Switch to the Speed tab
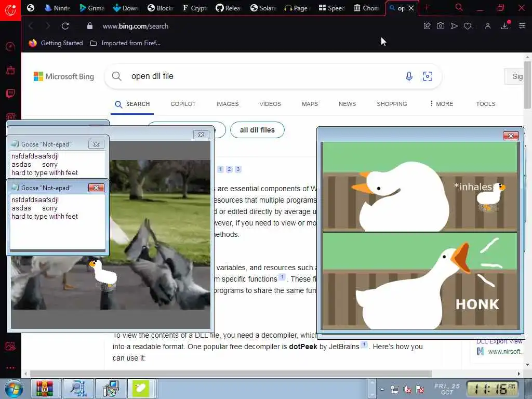532x399 pixels. 332,8
